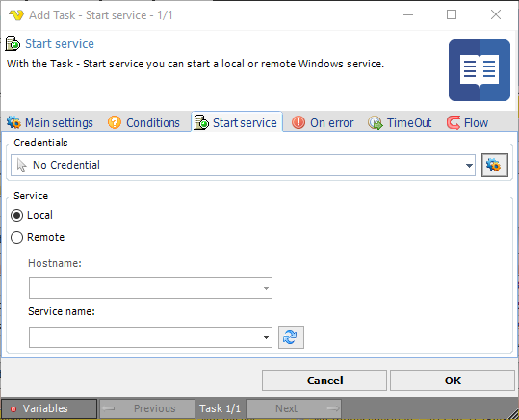Open the Service name dropdown arrow
Screen dimensions: 519x420
point(266,337)
